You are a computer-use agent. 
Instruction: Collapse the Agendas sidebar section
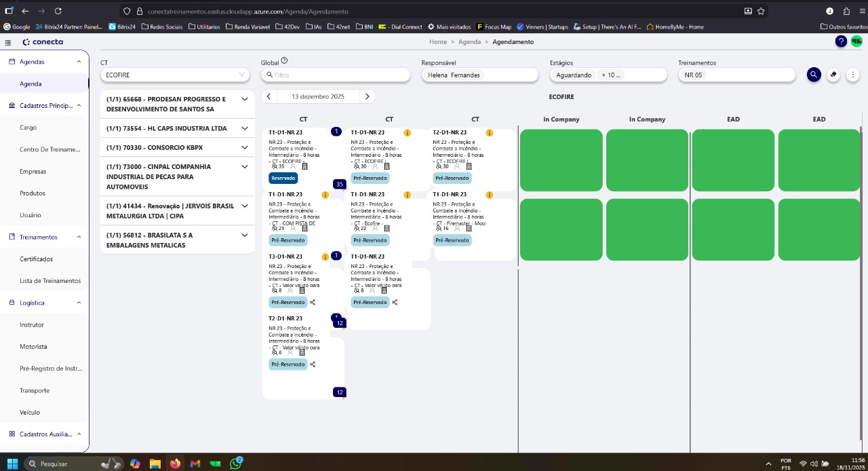(x=79, y=62)
